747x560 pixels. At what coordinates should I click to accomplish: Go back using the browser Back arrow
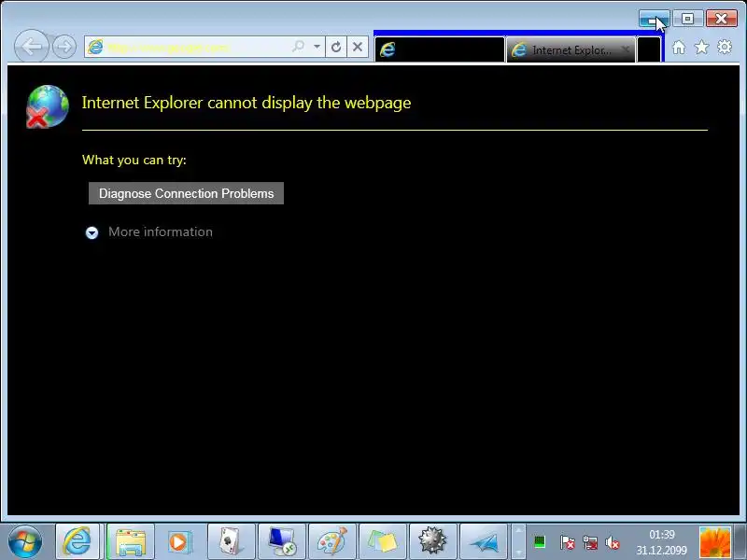tap(32, 46)
